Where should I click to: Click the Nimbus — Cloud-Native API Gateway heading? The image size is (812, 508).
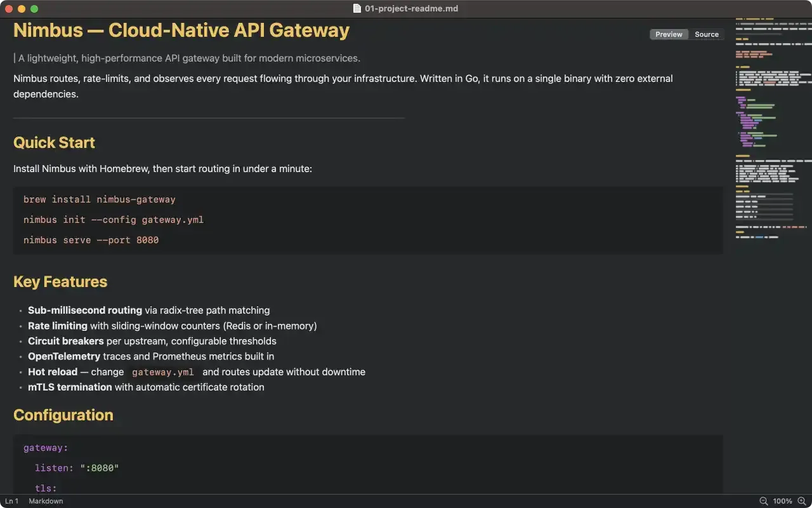click(x=181, y=30)
